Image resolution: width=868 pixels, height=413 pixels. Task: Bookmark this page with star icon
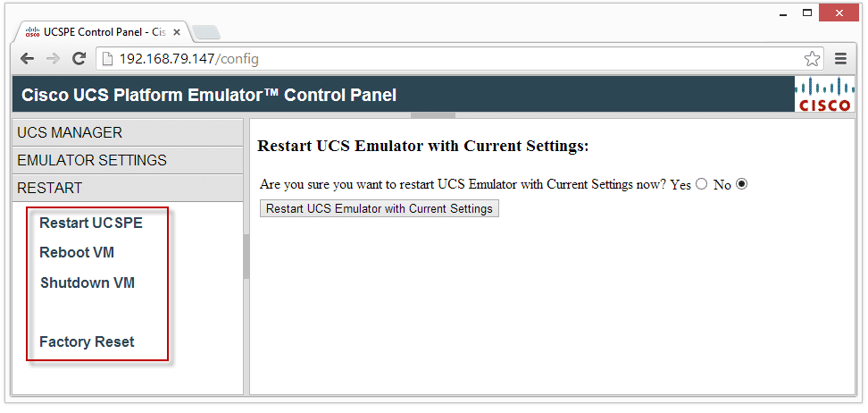click(812, 59)
